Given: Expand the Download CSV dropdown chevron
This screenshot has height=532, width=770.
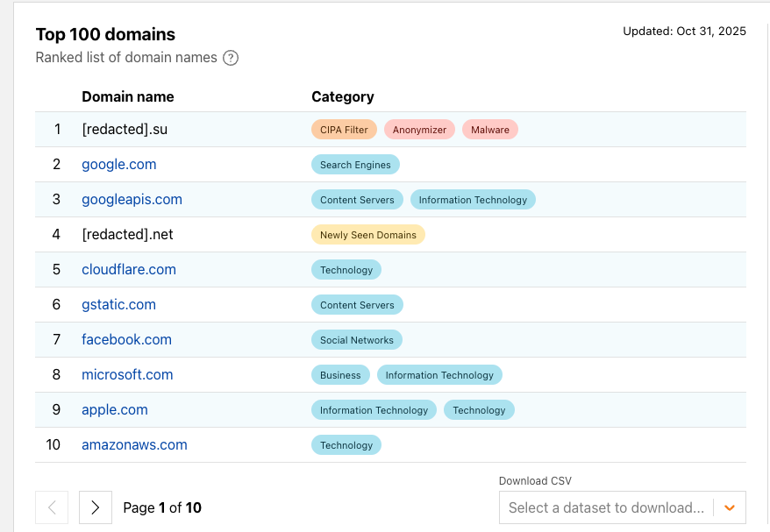Looking at the screenshot, I should pos(729,507).
